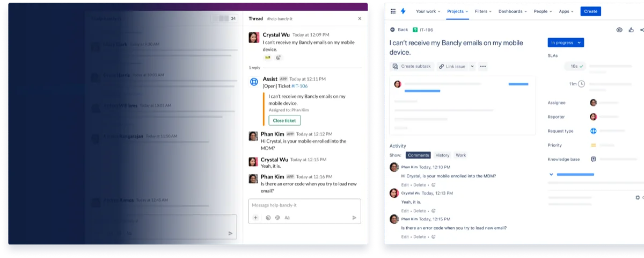The width and height of the screenshot is (644, 258).
Task: Click the emoji reaction under Crystal's message
Action: click(x=268, y=58)
